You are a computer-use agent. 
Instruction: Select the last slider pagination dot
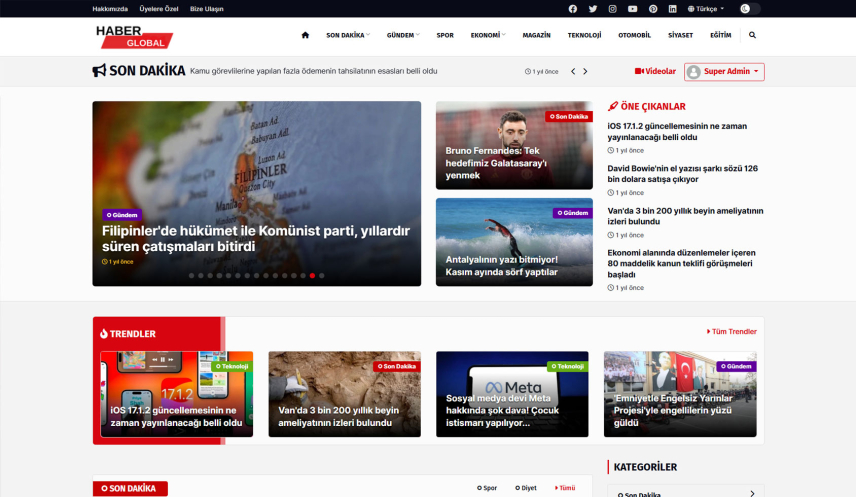pyautogui.click(x=322, y=276)
